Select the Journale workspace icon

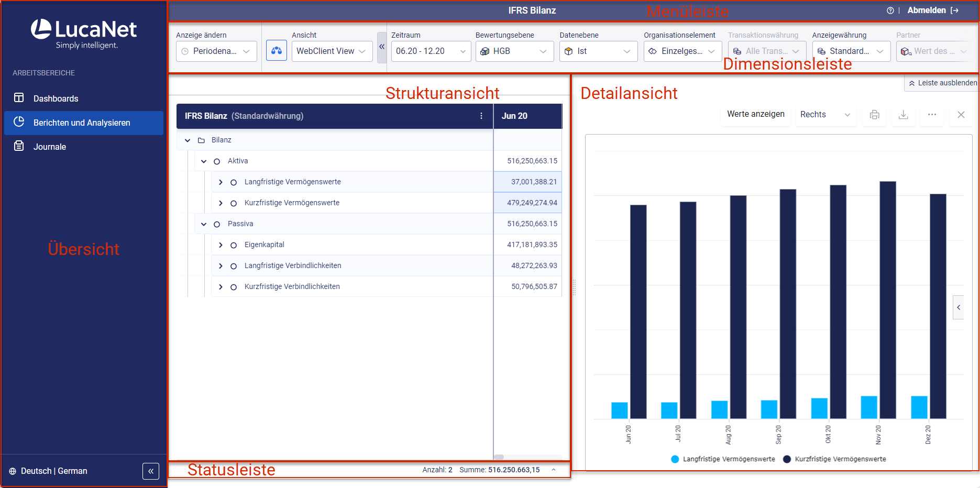coord(19,147)
